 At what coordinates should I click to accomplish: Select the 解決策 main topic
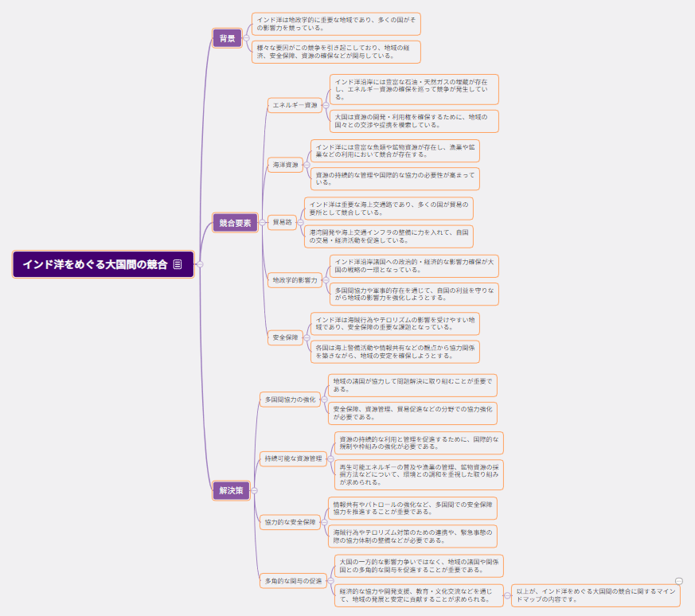coord(231,491)
